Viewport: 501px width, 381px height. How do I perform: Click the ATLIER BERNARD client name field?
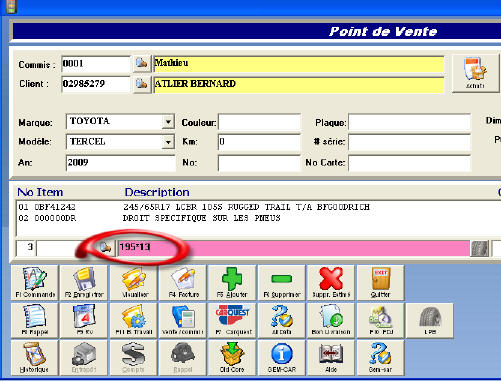299,85
